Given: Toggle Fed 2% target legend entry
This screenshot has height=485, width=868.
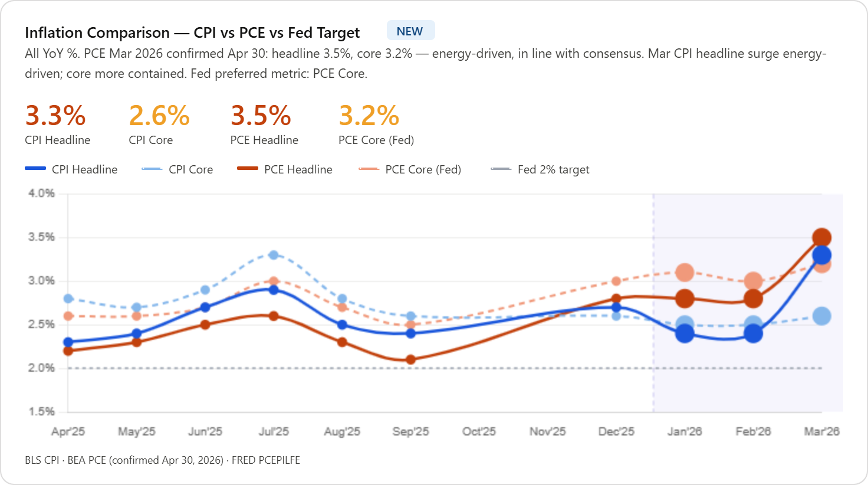Looking at the screenshot, I should click(x=540, y=169).
